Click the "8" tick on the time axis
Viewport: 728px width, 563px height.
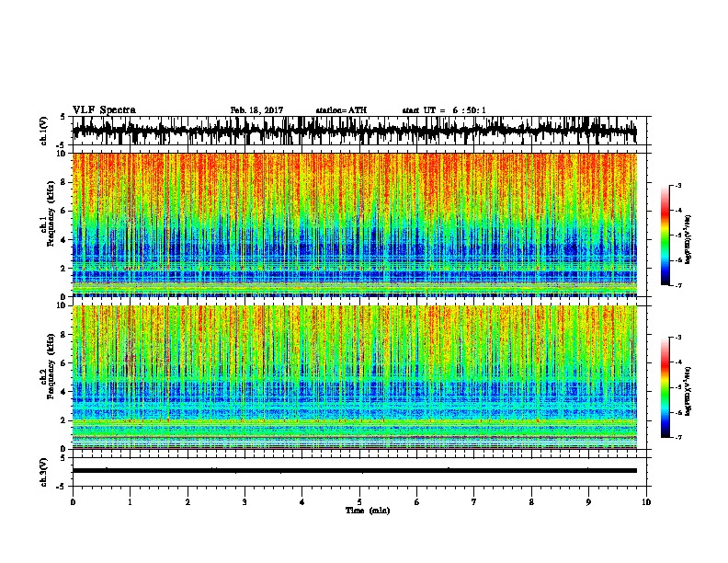531,502
